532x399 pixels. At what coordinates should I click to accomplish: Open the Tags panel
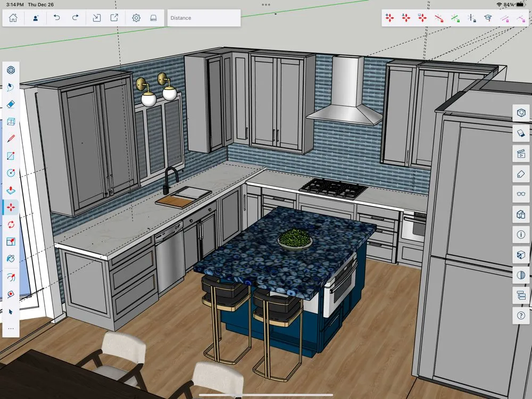click(521, 174)
